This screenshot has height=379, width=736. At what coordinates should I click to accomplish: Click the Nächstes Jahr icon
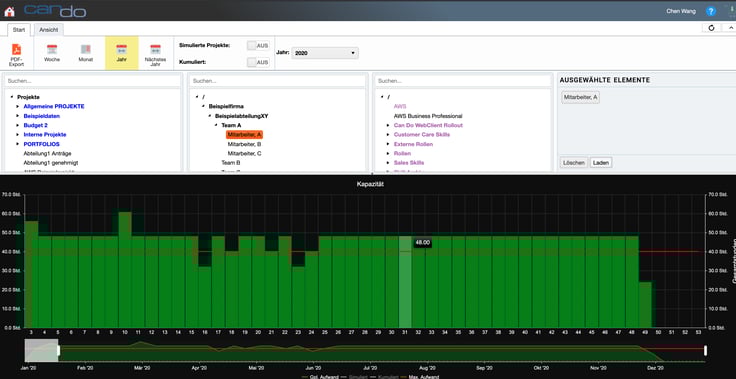[155, 49]
